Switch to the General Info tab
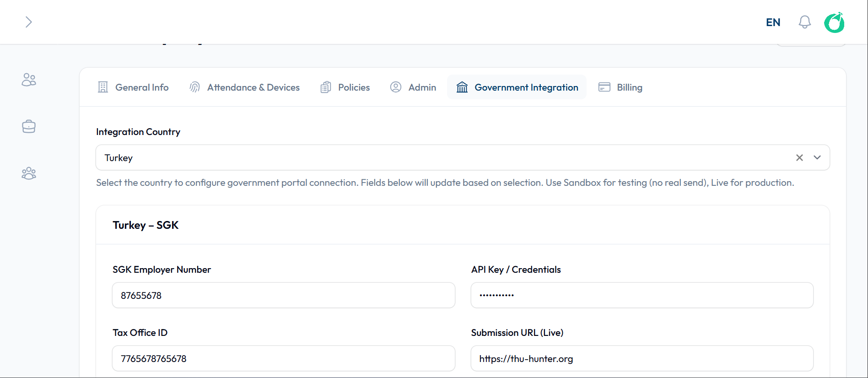The width and height of the screenshot is (868, 378). 133,87
